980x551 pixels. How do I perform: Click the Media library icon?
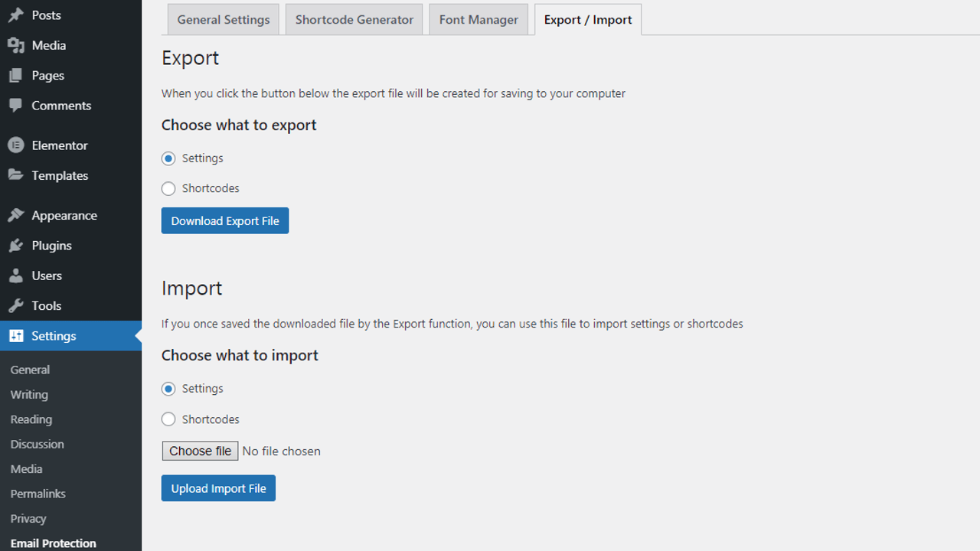click(15, 44)
